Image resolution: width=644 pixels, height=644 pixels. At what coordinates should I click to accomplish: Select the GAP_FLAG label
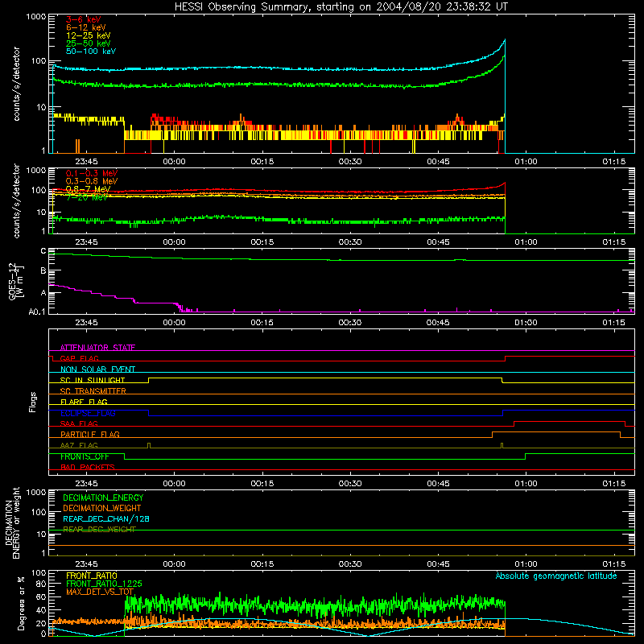[x=79, y=358]
